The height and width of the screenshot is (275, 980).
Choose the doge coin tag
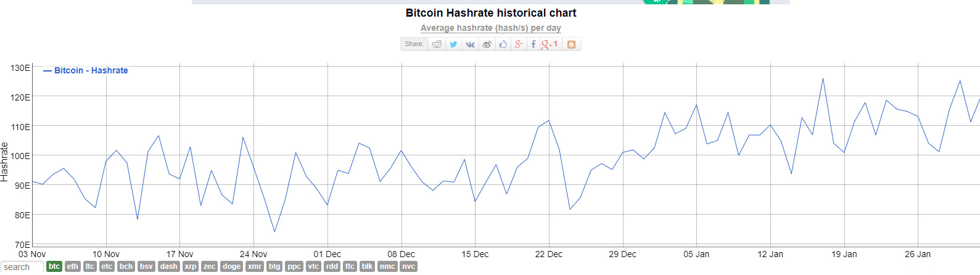[x=232, y=266]
